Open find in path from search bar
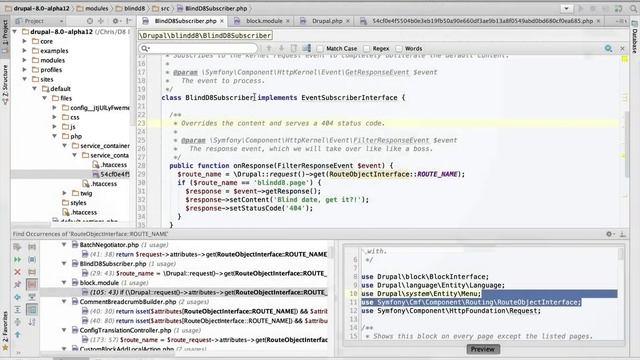The height and width of the screenshot is (360, 640). coord(608,49)
